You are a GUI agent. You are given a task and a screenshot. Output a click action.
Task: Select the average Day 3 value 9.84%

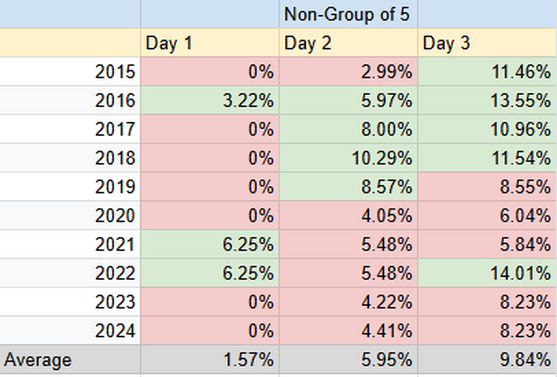click(x=487, y=360)
